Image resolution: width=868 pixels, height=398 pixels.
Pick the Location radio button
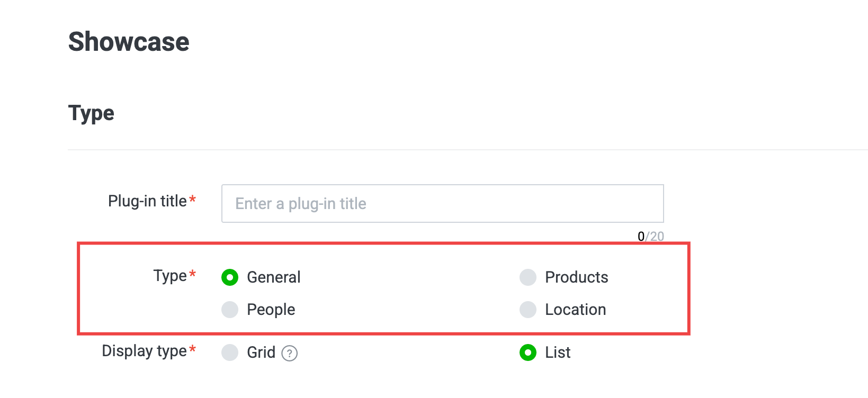528,310
